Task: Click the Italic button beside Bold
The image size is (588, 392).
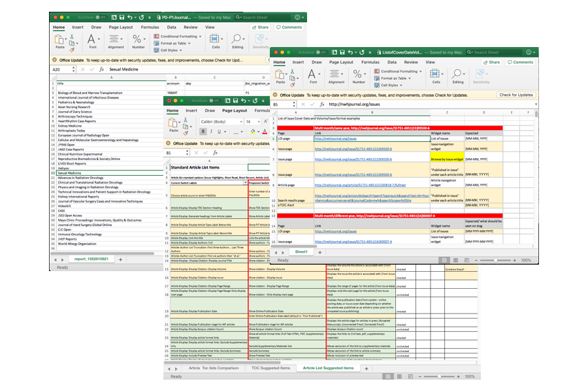Action: tap(212, 131)
